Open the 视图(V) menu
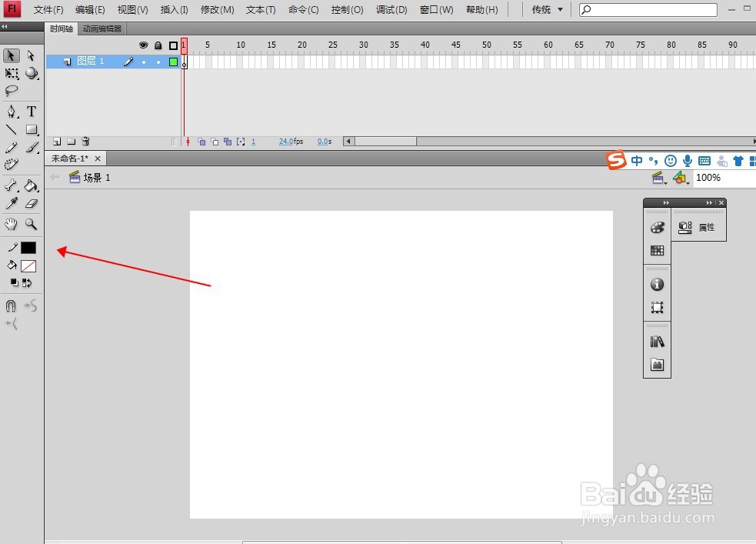 (x=132, y=10)
